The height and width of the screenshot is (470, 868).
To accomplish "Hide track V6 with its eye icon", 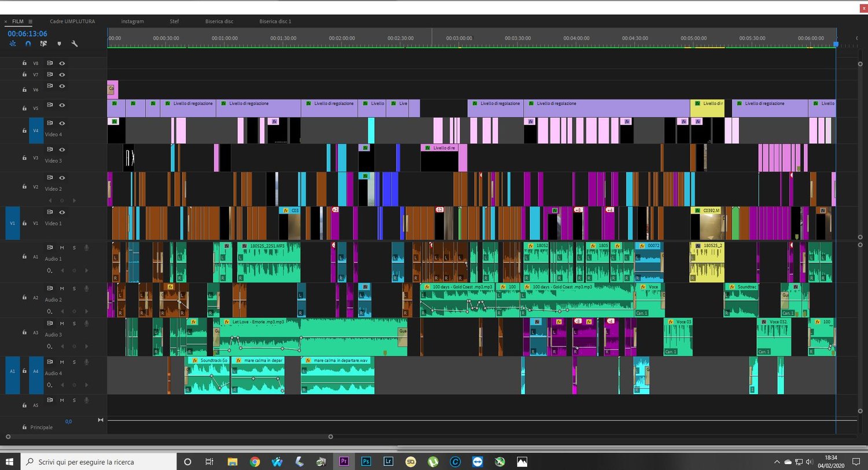I will [x=62, y=86].
